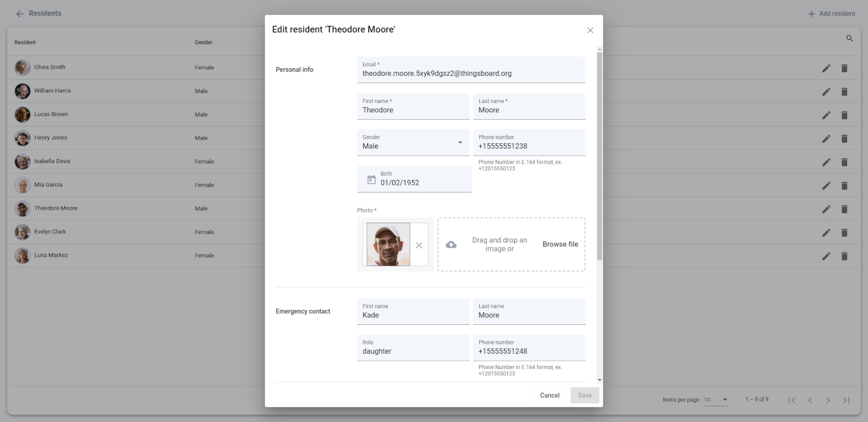Screen dimensions: 868x422
Task: Edit Lucas Brown using the pencil icon
Action: [826, 115]
